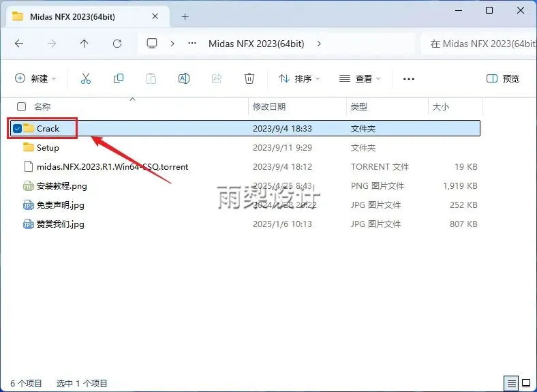
Task: Select the Setup folder icon
Action: pos(29,147)
